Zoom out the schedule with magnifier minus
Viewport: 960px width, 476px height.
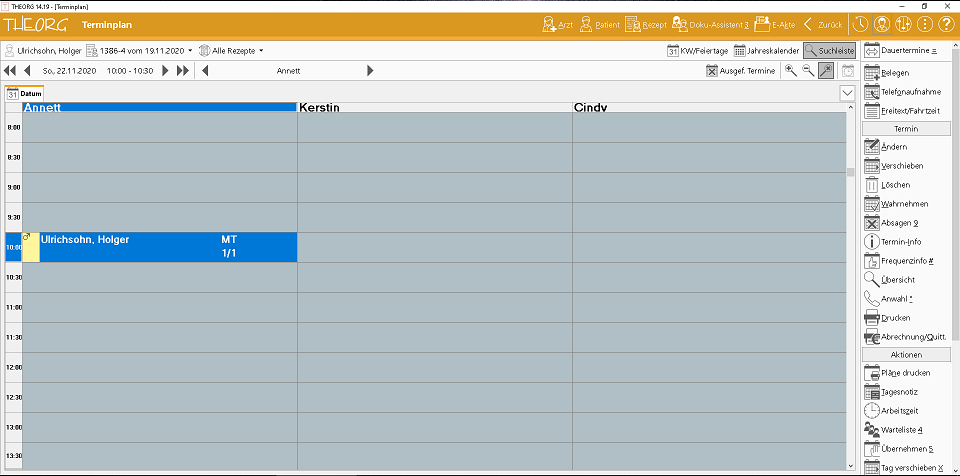click(x=808, y=70)
